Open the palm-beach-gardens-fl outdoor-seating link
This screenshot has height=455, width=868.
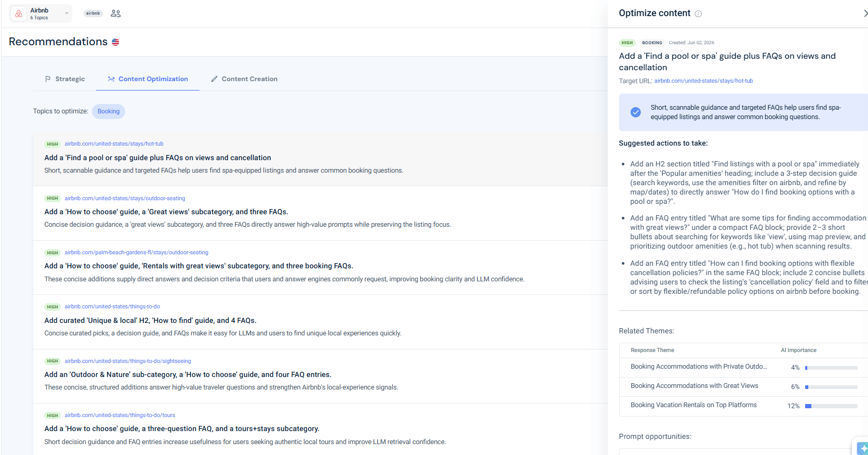[x=136, y=253]
